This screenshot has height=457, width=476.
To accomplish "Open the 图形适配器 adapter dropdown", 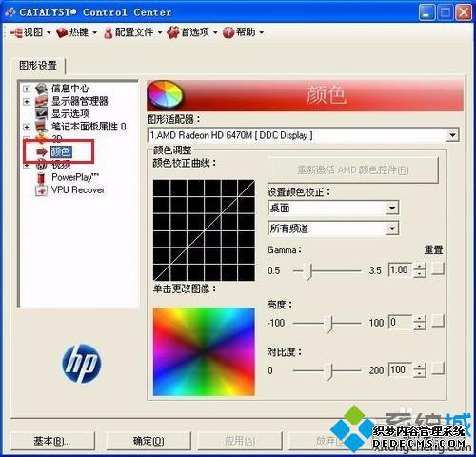I will (452, 135).
